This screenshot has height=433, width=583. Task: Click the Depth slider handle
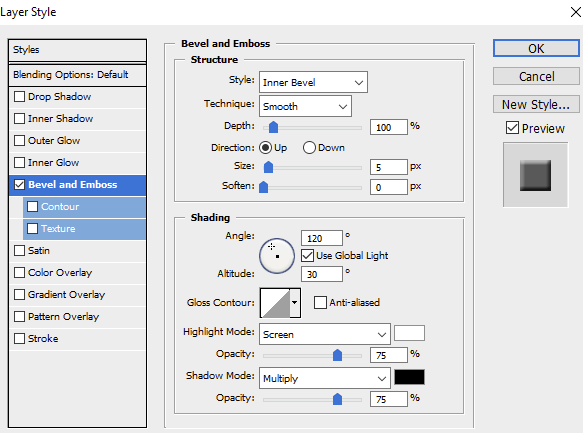pyautogui.click(x=273, y=127)
